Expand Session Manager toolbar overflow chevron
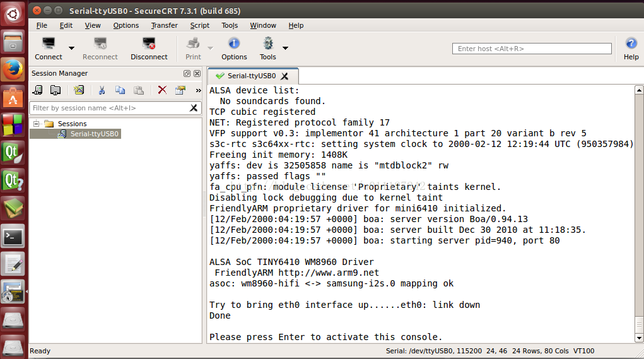644x359 pixels. click(x=199, y=90)
